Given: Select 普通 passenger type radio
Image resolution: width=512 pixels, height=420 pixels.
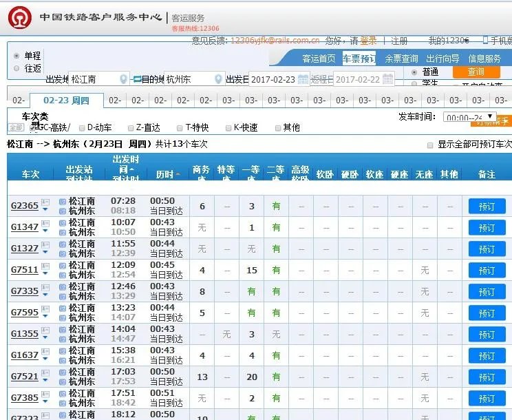Looking at the screenshot, I should point(414,72).
